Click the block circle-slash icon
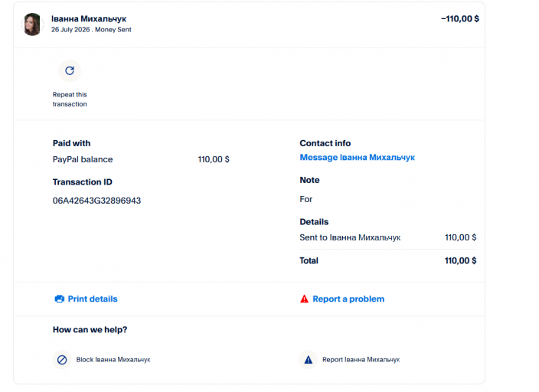The height and width of the screenshot is (392, 539). point(62,360)
